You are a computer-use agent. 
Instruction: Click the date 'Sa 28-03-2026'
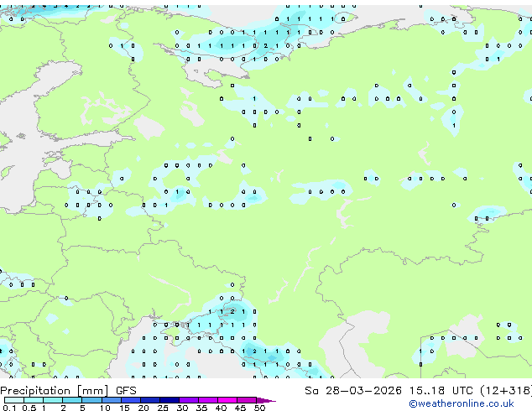(353, 391)
